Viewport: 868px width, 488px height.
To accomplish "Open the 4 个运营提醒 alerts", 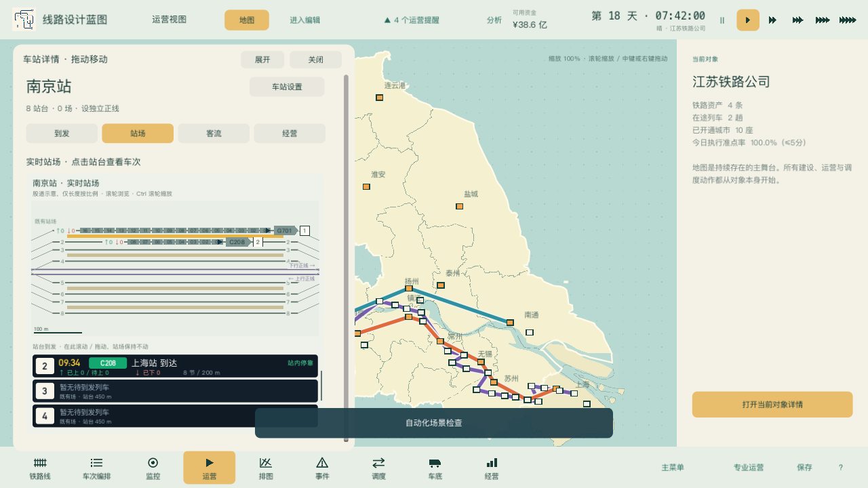I will click(412, 20).
